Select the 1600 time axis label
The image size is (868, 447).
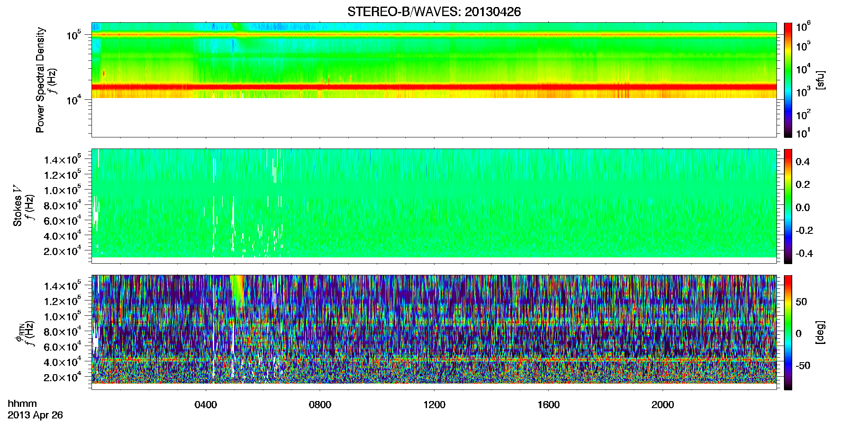(x=549, y=404)
